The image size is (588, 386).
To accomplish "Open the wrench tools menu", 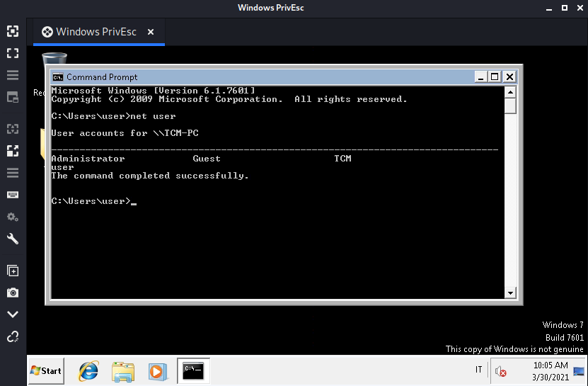I will tap(12, 239).
